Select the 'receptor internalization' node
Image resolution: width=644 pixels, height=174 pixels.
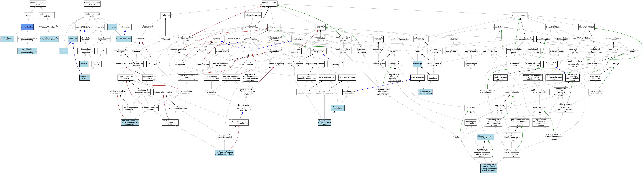coord(163,92)
